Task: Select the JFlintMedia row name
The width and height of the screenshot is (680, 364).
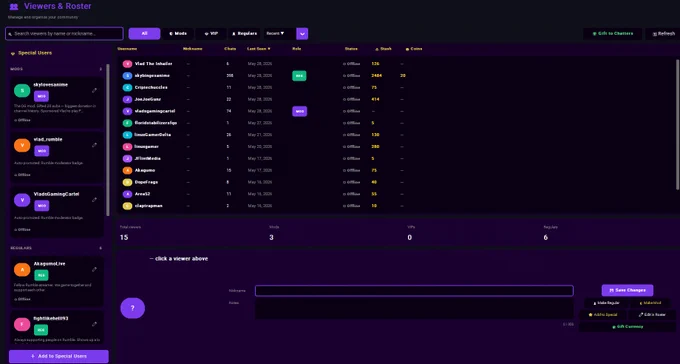Action: (x=147, y=158)
